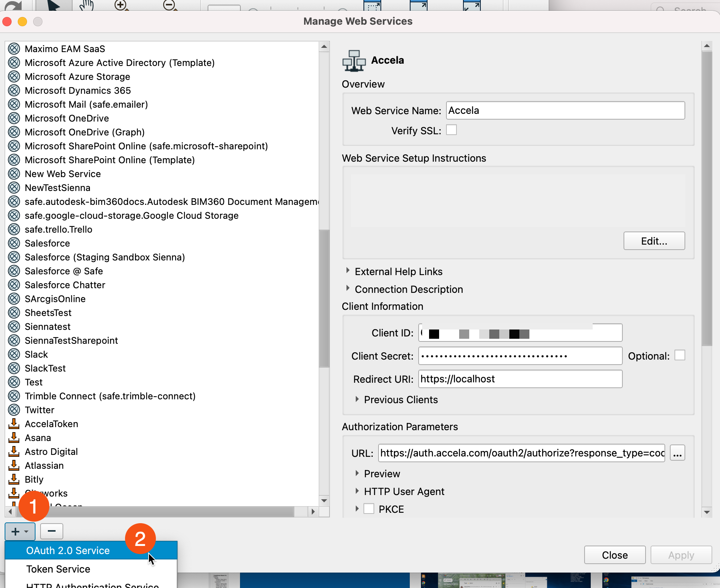
Task: Click the SheetsTest service icon
Action: click(x=14, y=313)
